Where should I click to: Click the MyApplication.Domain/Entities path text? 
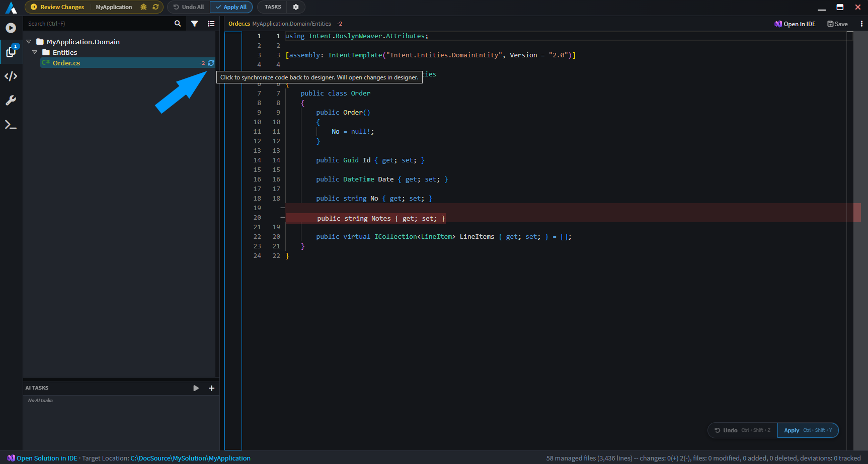(x=292, y=24)
